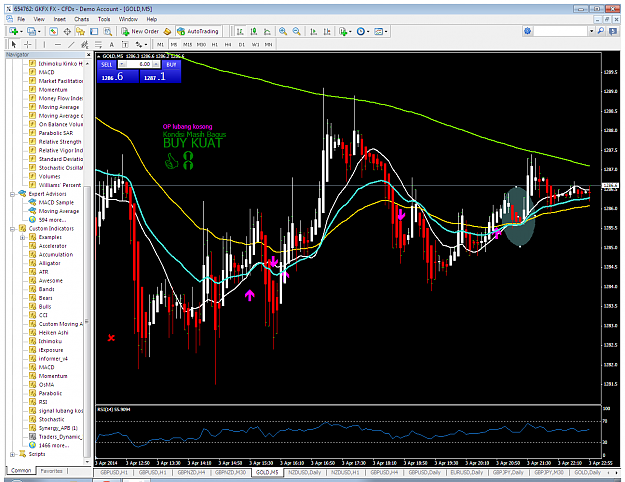The height and width of the screenshot is (482, 625).
Task: Show the Data Window crosshair-target icon
Action: click(67, 31)
